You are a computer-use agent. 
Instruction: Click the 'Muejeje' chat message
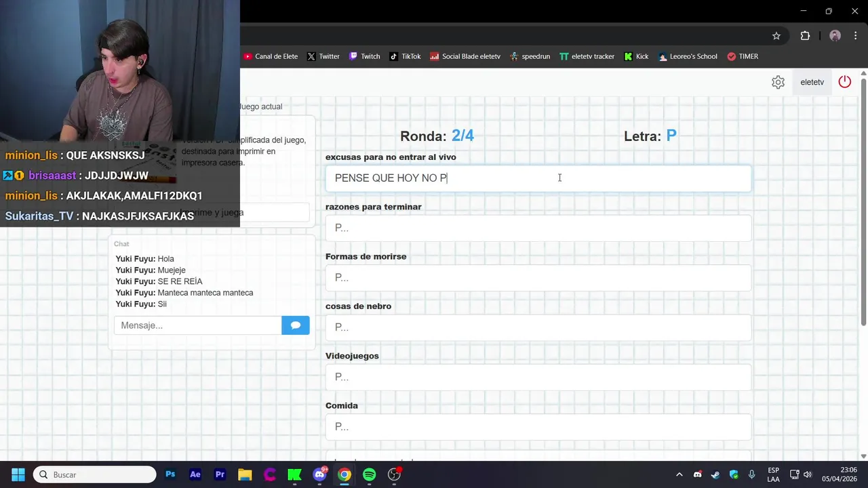pos(172,270)
